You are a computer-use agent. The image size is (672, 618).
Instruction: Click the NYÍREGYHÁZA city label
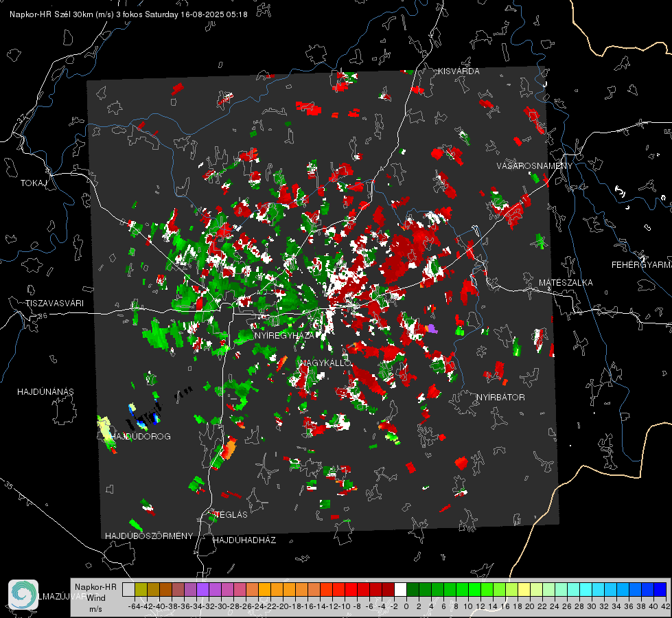285,335
